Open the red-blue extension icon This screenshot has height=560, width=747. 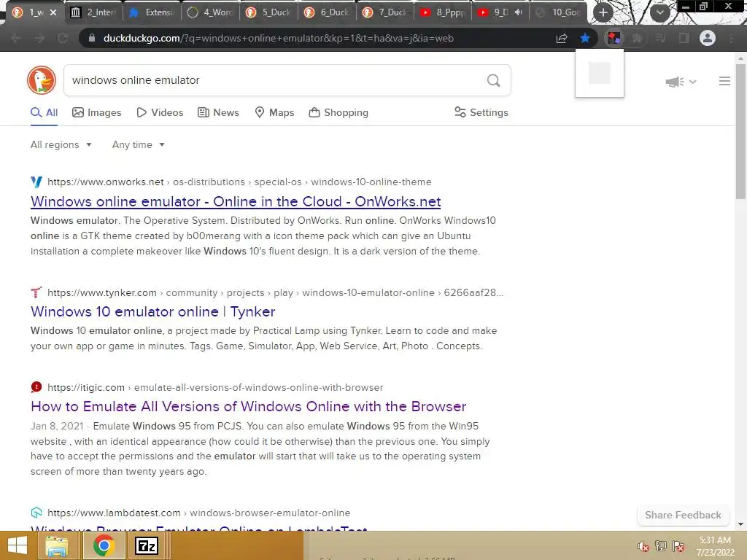(x=614, y=38)
